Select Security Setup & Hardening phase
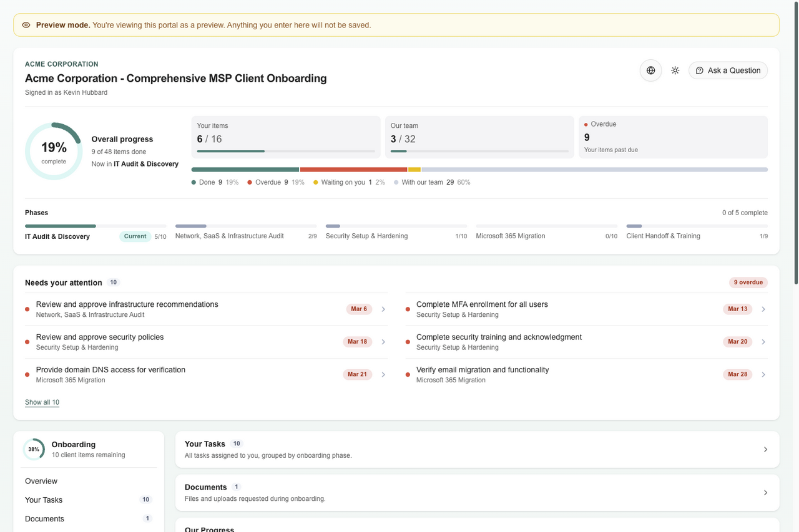This screenshot has width=799, height=532. coord(396,233)
